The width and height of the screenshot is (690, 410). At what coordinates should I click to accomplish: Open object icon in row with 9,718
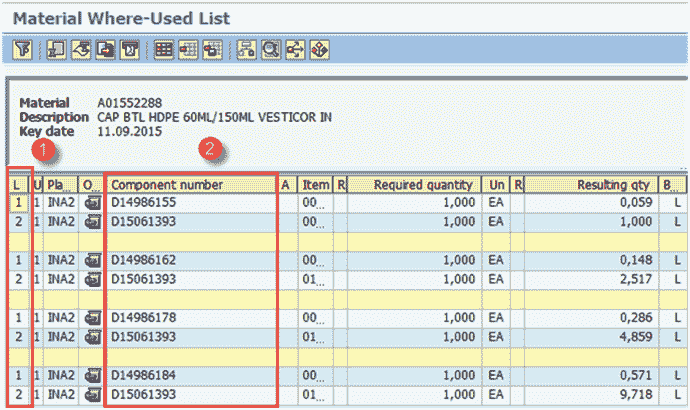(92, 395)
